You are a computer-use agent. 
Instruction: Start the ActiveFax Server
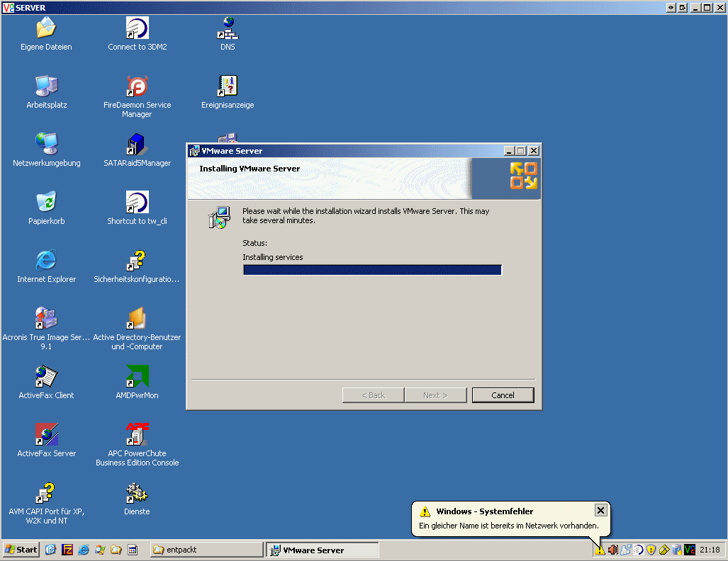46,433
